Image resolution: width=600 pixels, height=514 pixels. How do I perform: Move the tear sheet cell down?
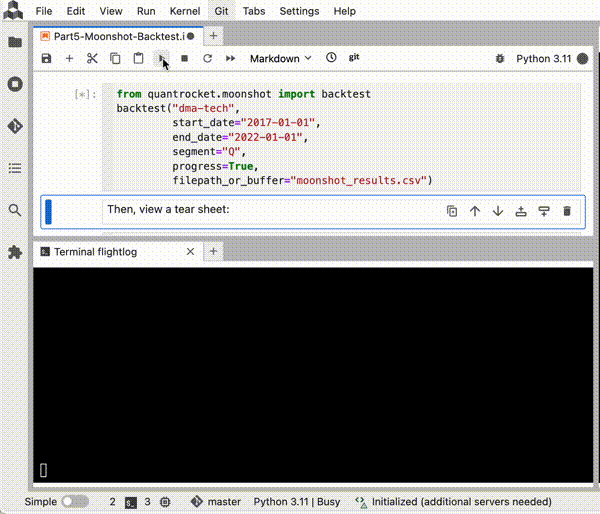498,211
